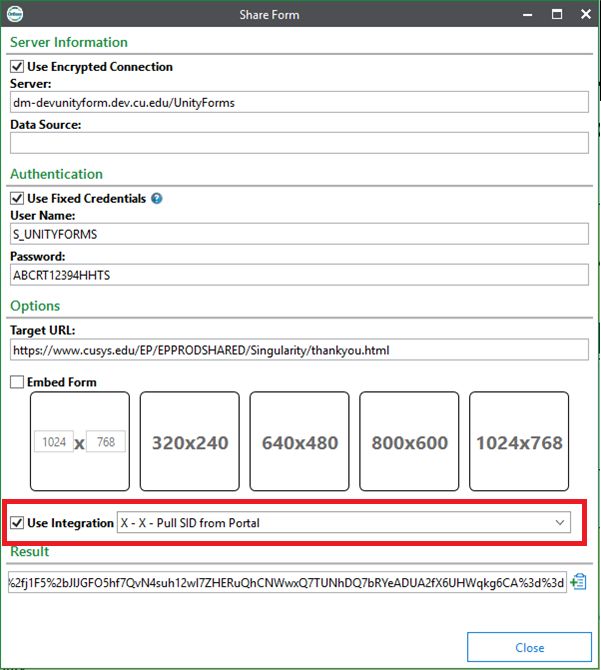Minimize the Share Form window
The width and height of the screenshot is (601, 670).
528,15
